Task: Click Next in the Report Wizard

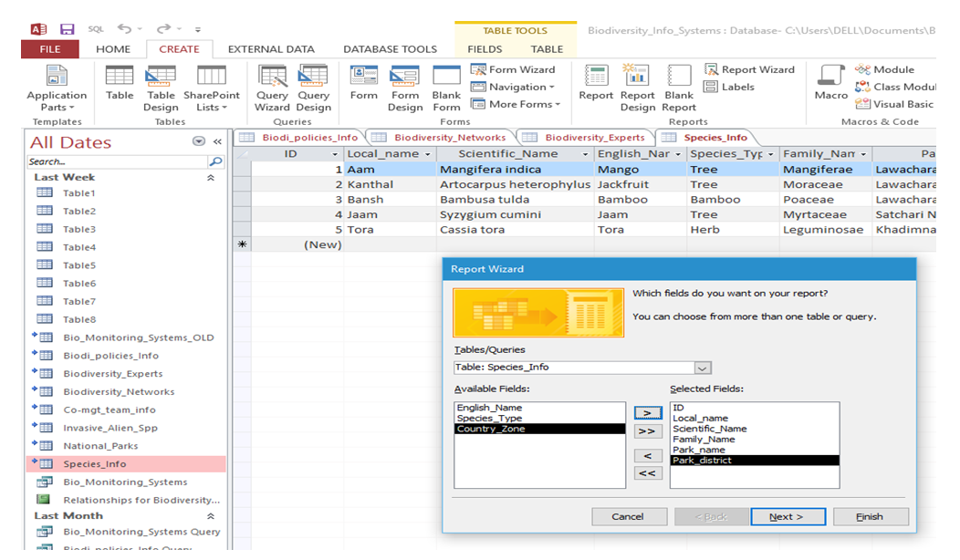Action: 787,516
